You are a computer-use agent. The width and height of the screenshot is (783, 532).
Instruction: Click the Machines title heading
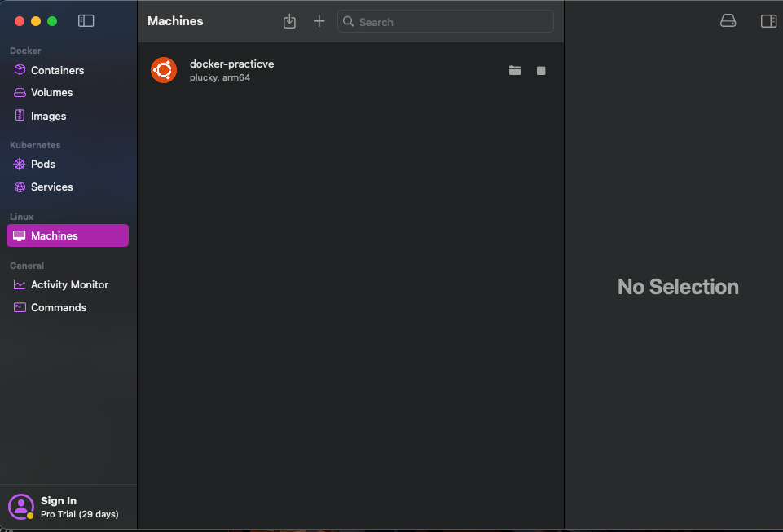click(175, 21)
